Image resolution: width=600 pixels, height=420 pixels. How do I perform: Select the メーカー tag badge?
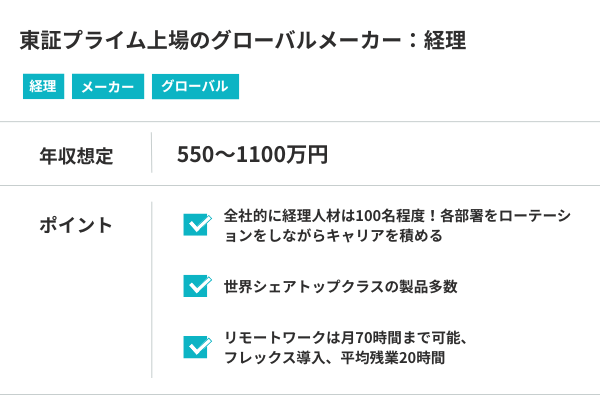[108, 87]
